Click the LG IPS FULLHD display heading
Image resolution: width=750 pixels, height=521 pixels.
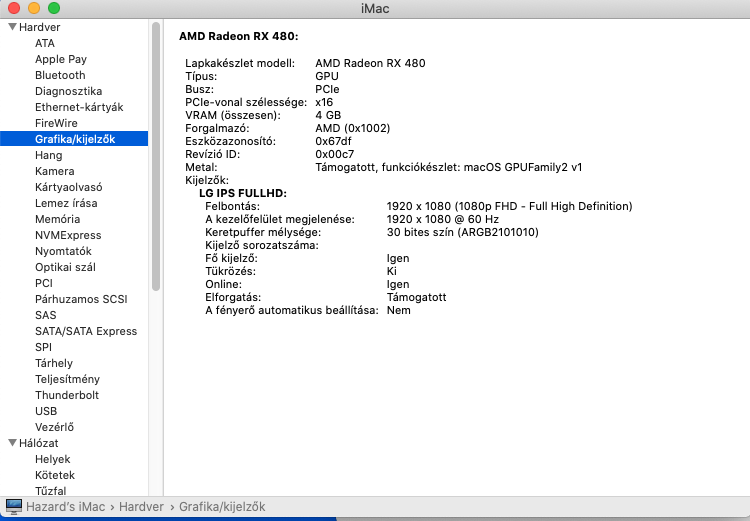tap(243, 193)
